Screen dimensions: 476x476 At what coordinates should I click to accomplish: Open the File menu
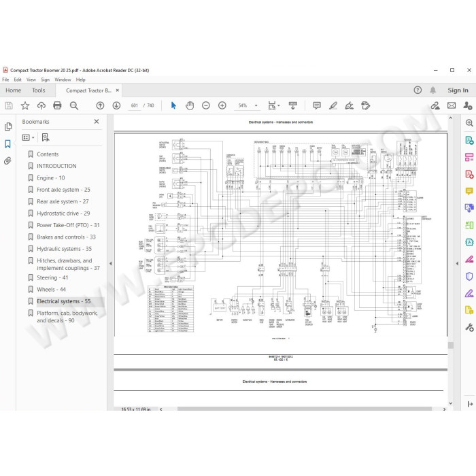pyautogui.click(x=5, y=80)
